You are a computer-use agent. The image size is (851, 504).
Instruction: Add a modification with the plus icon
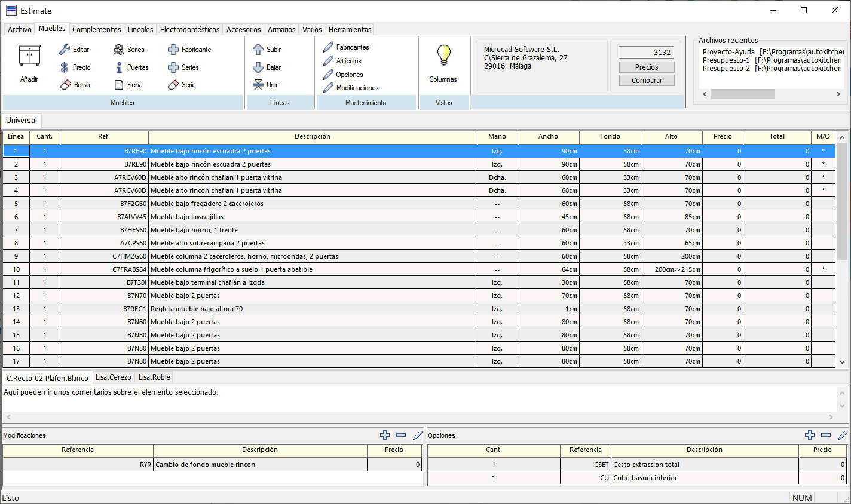click(x=385, y=435)
